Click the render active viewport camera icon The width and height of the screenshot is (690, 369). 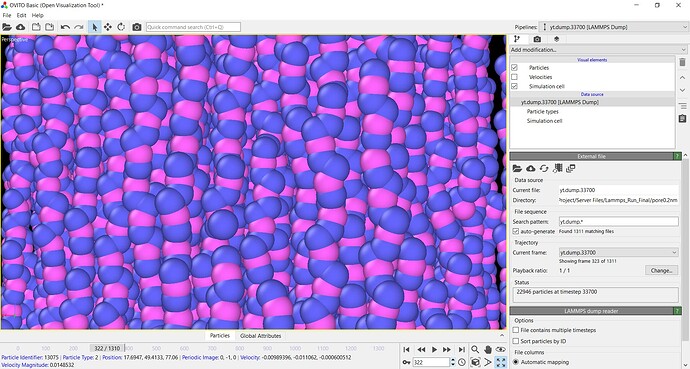point(137,27)
